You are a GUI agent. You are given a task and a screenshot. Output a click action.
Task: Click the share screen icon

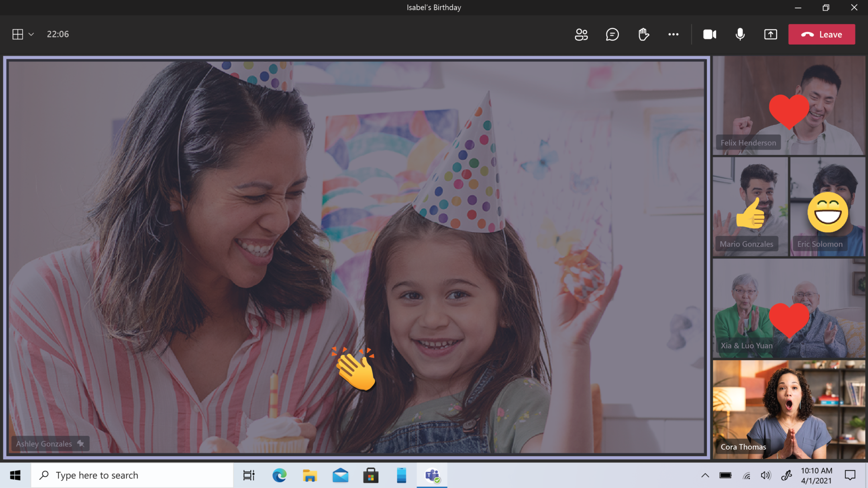771,34
